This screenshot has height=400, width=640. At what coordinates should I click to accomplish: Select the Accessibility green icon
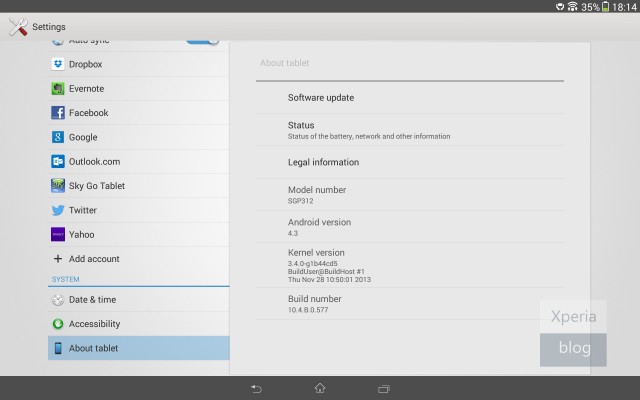pyautogui.click(x=58, y=324)
